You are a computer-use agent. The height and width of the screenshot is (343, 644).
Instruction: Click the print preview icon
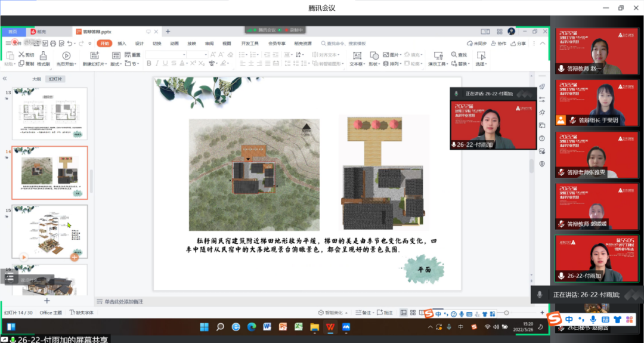tap(61, 44)
